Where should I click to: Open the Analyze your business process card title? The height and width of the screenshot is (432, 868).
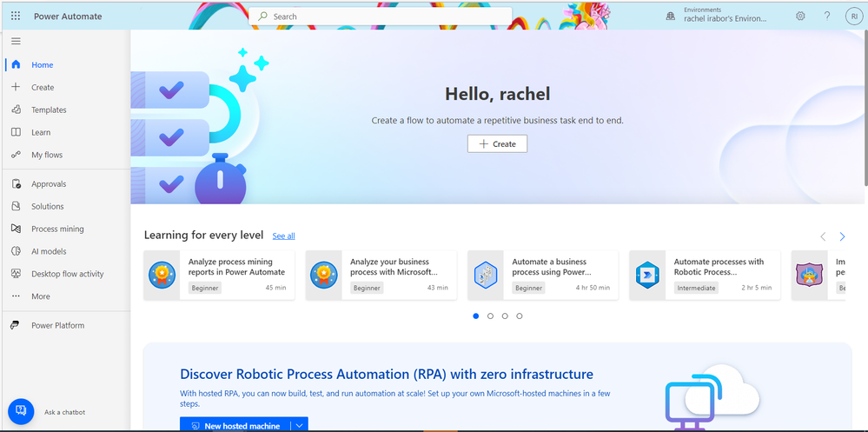[394, 266]
